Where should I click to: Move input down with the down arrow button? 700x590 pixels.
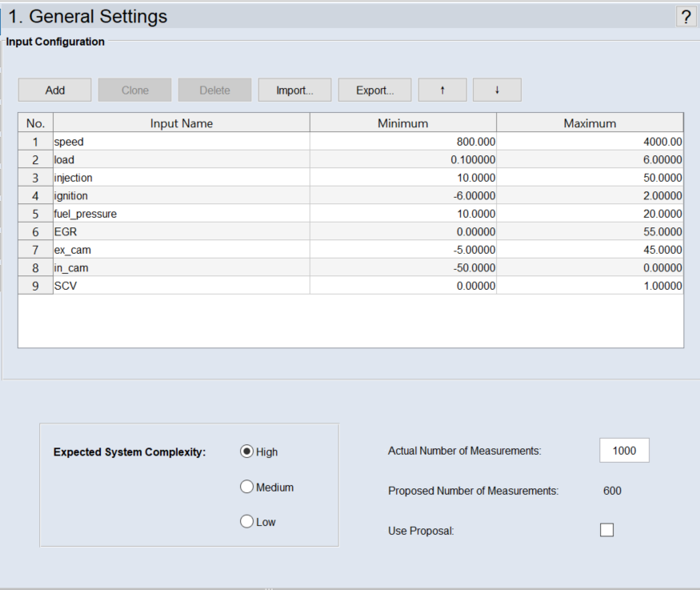point(497,90)
